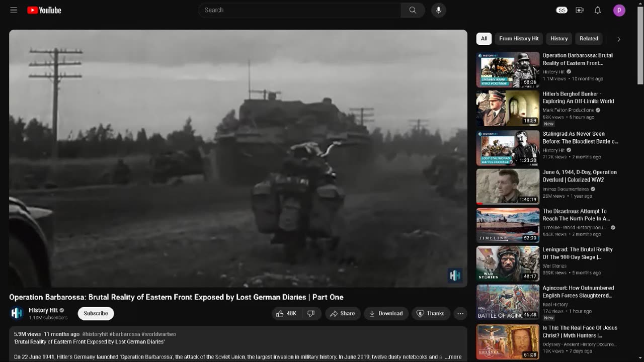The width and height of the screenshot is (644, 362).
Task: Click title 'Is This The Real Face Of Jesus'
Action: (x=580, y=331)
